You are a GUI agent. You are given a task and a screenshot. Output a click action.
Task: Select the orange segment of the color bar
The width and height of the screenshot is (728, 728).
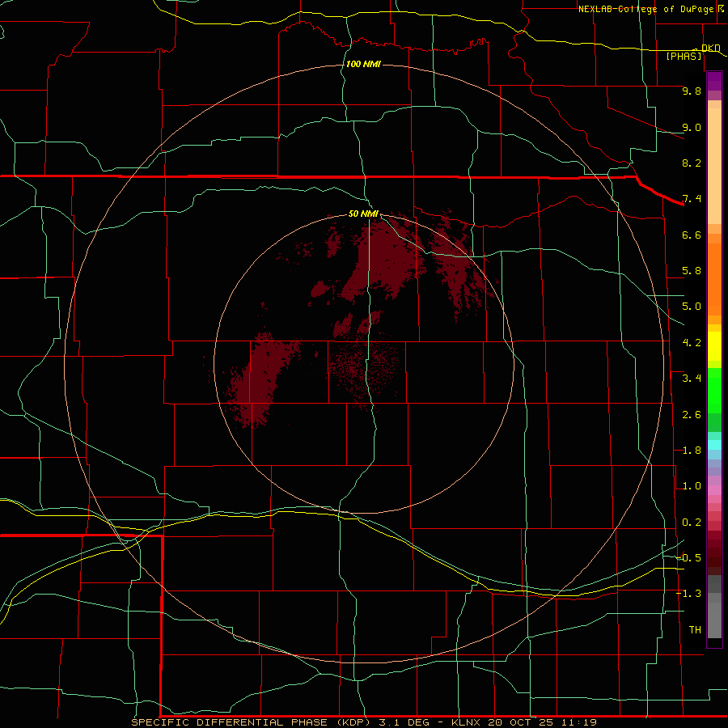coord(714,279)
